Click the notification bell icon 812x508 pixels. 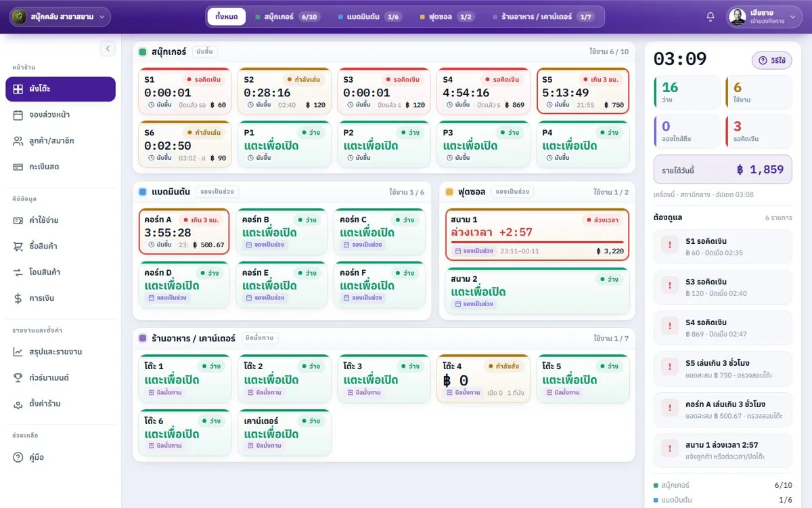pyautogui.click(x=710, y=17)
